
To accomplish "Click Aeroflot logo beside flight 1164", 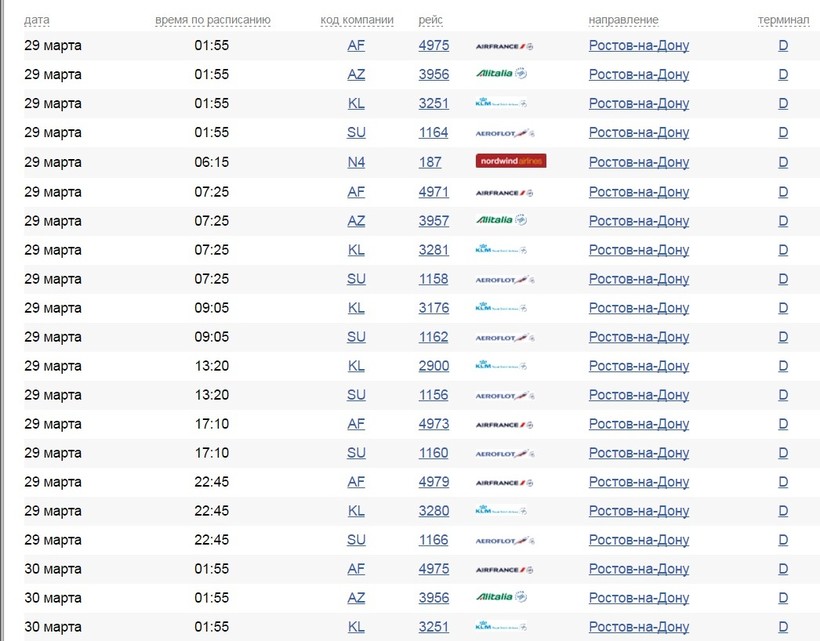I will (505, 133).
